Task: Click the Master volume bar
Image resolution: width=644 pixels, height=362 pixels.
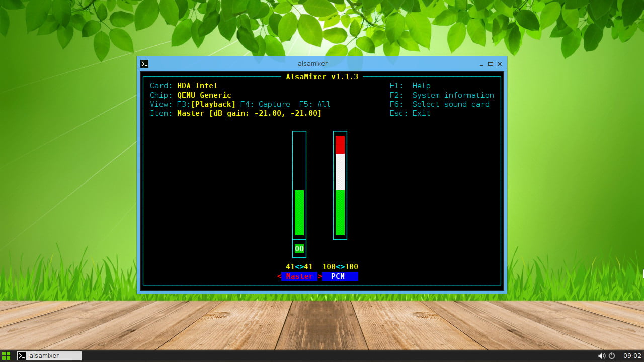Action: tap(299, 185)
